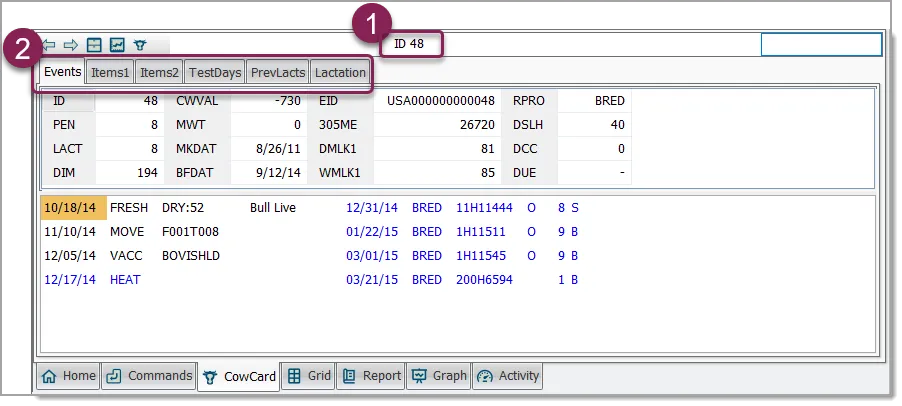Select the CowCard bottom tab
This screenshot has height=406, width=902.
tap(239, 377)
